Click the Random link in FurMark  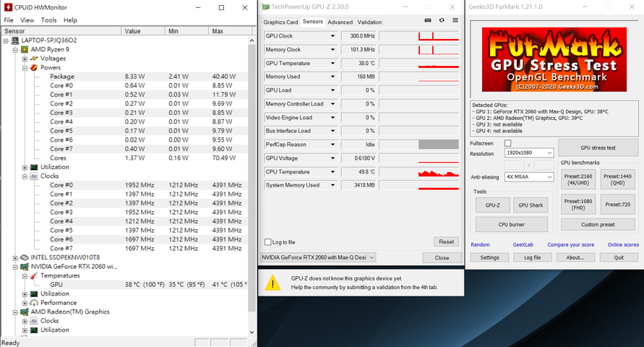click(x=480, y=245)
